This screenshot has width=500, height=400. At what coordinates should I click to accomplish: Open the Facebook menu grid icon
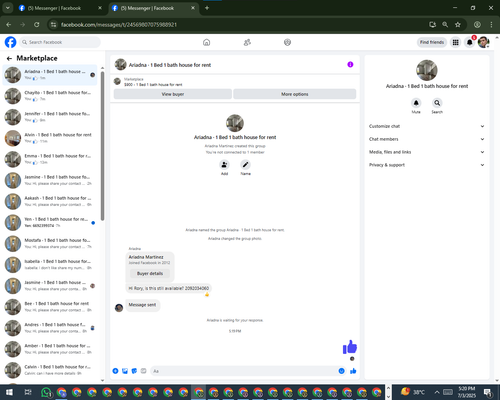[x=455, y=42]
